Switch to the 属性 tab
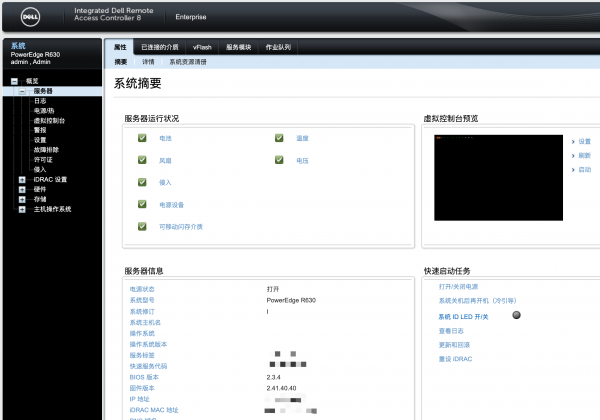600x420 pixels. [x=120, y=47]
